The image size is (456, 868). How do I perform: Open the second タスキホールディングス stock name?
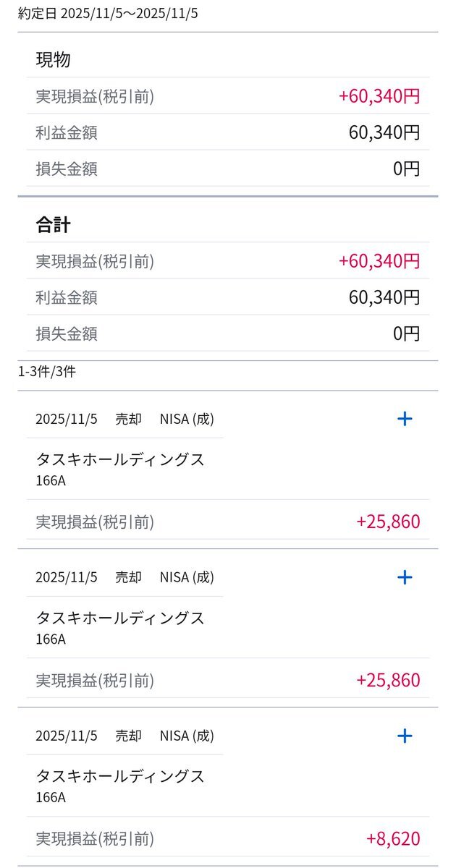[120, 618]
